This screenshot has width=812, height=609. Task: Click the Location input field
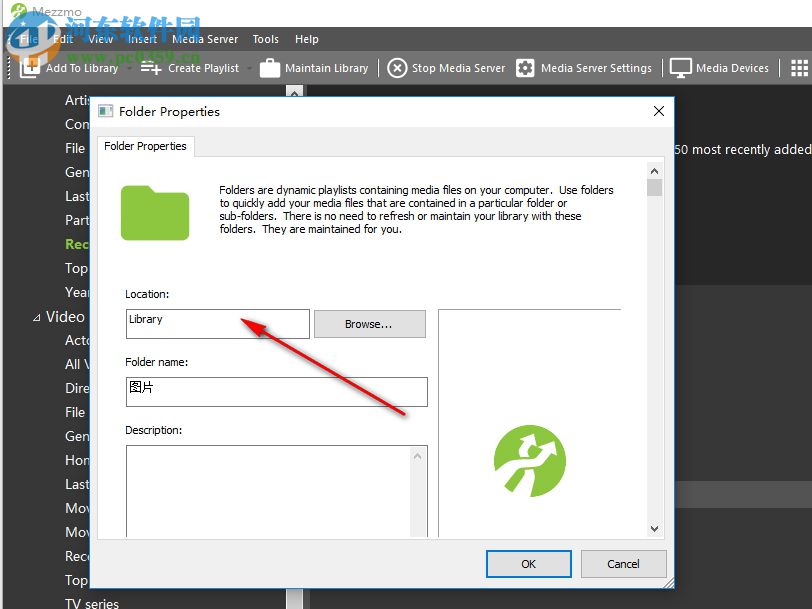click(218, 324)
